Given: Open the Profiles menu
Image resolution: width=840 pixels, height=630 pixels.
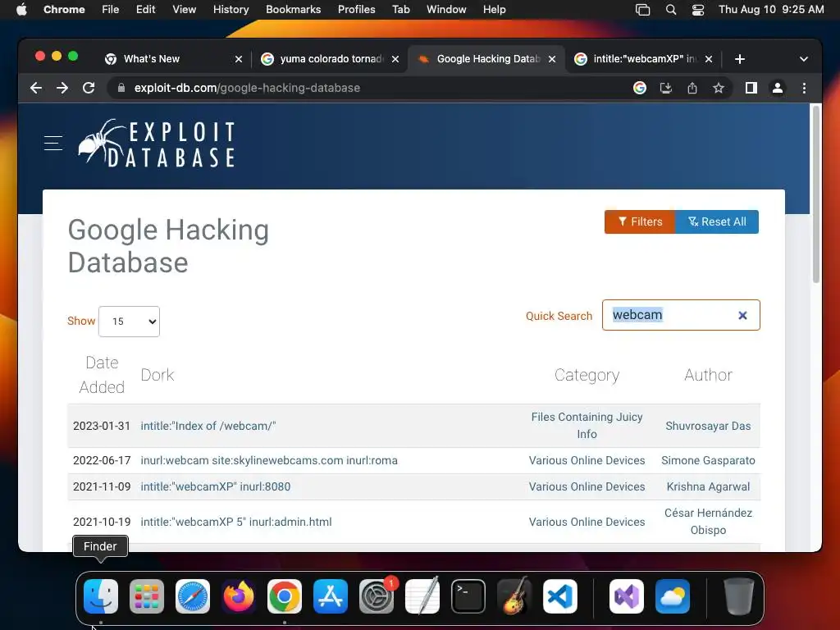Looking at the screenshot, I should pyautogui.click(x=356, y=10).
